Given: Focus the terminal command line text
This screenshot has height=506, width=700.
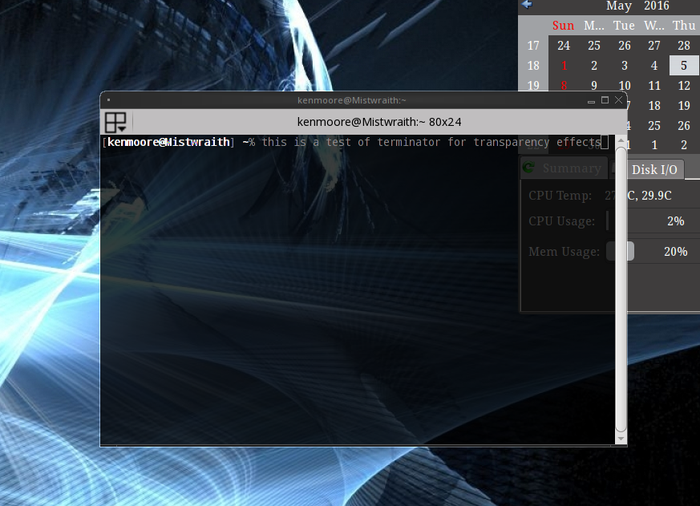Looking at the screenshot, I should [x=431, y=142].
